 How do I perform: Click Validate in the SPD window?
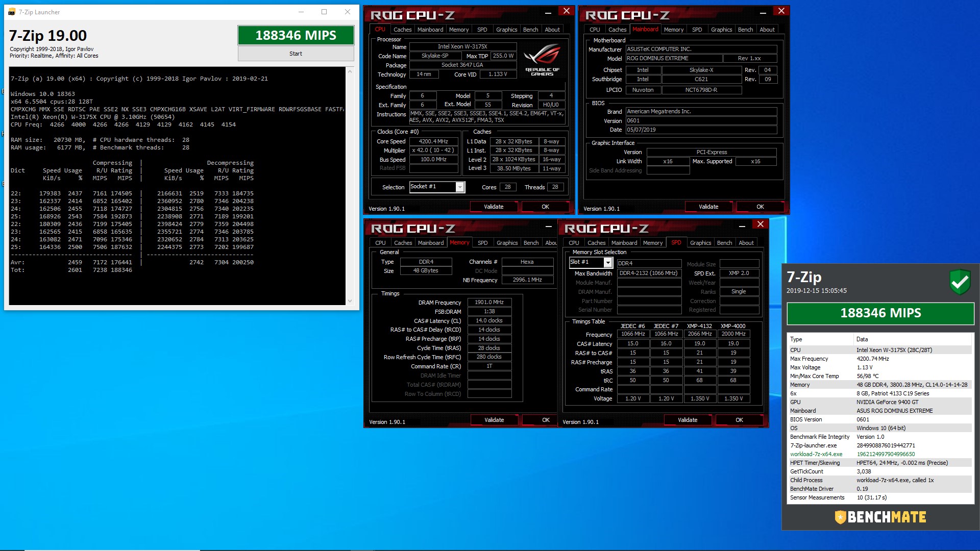coord(688,420)
